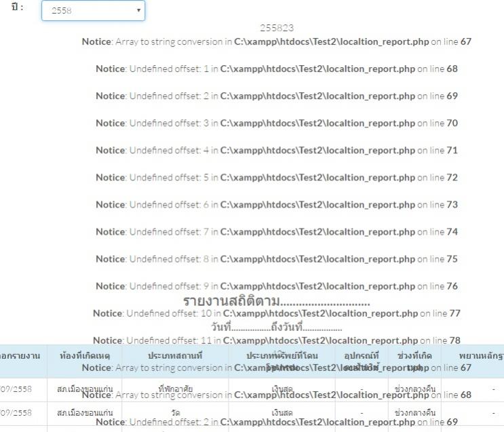Screen dimensions: 504x432
Task: Click 'Undefined offset: 9' notice on line 76
Action: (277, 286)
